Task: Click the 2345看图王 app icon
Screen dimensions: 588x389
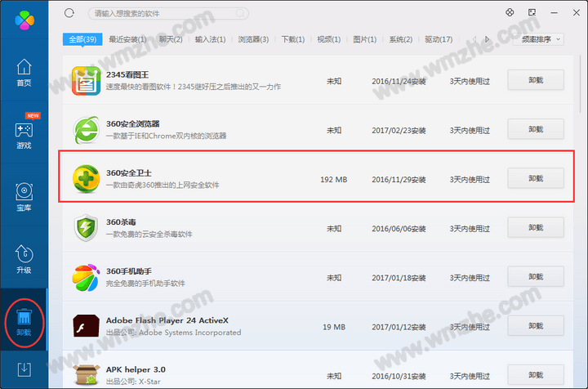Action: (87, 81)
